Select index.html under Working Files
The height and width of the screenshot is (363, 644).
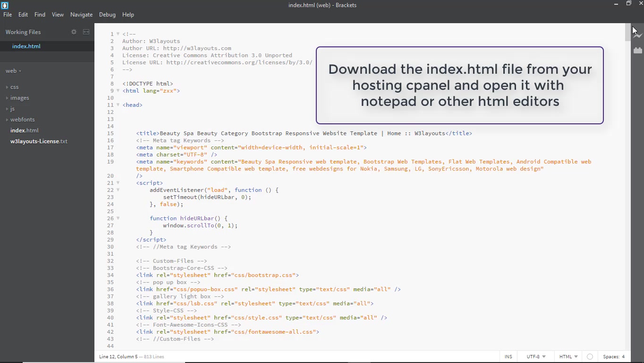[26, 46]
